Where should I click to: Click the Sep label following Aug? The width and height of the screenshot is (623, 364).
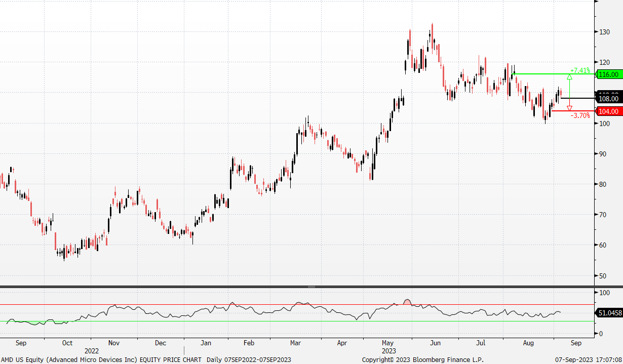pyautogui.click(x=575, y=343)
